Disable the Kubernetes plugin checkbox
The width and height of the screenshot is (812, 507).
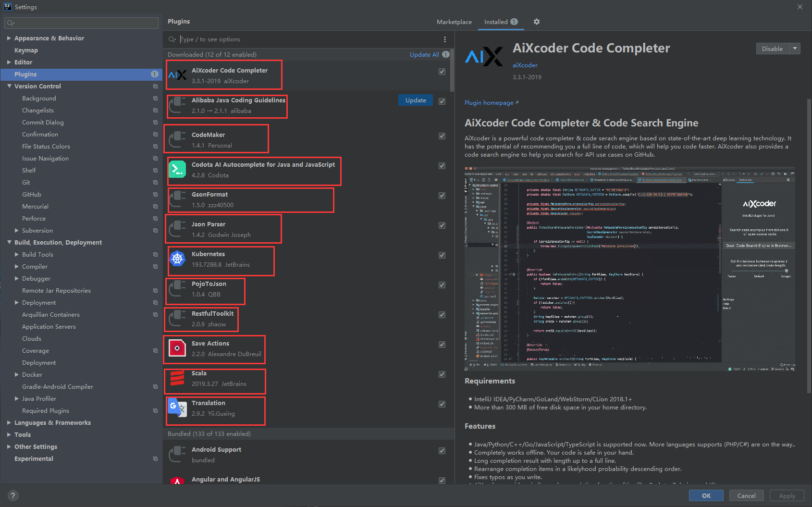click(x=442, y=255)
